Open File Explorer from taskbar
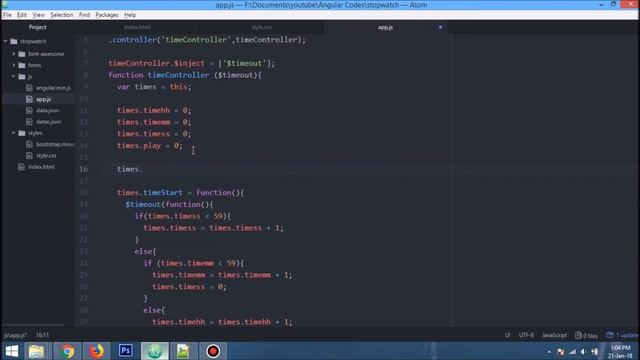This screenshot has width=640, height=360. pos(36,351)
